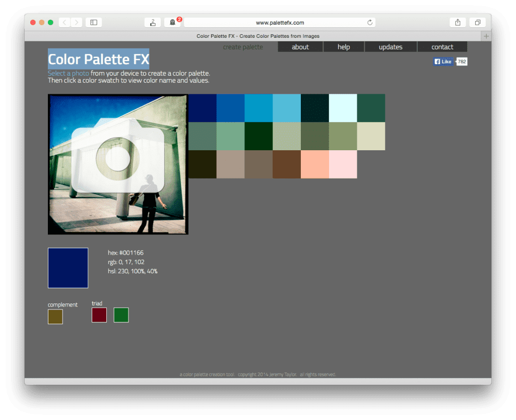Select the medium blue swatch in top row
The height and width of the screenshot is (420, 516).
coord(230,108)
